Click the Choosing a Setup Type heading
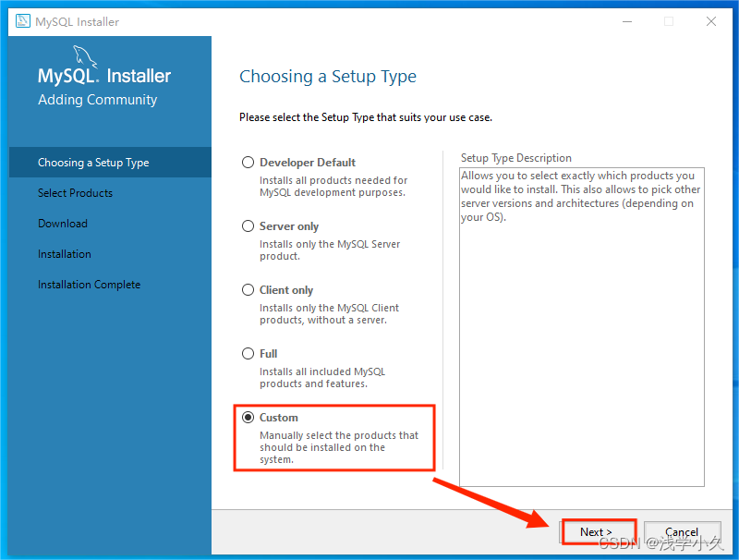 [328, 77]
